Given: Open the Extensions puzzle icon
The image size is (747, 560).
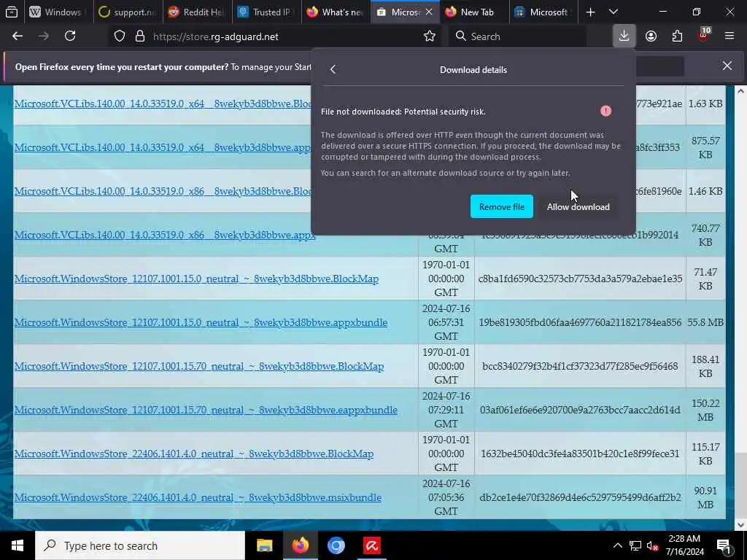Looking at the screenshot, I should tap(677, 36).
